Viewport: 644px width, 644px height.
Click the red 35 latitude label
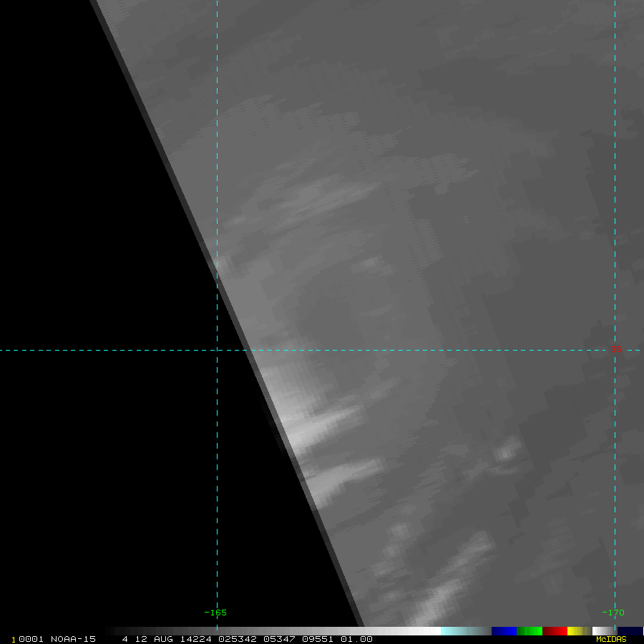(x=615, y=349)
